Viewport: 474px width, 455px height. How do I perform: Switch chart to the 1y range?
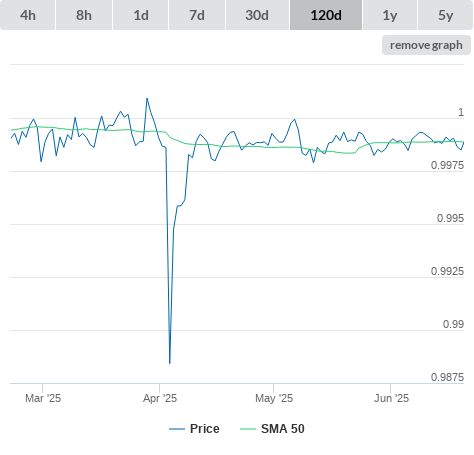(x=390, y=15)
